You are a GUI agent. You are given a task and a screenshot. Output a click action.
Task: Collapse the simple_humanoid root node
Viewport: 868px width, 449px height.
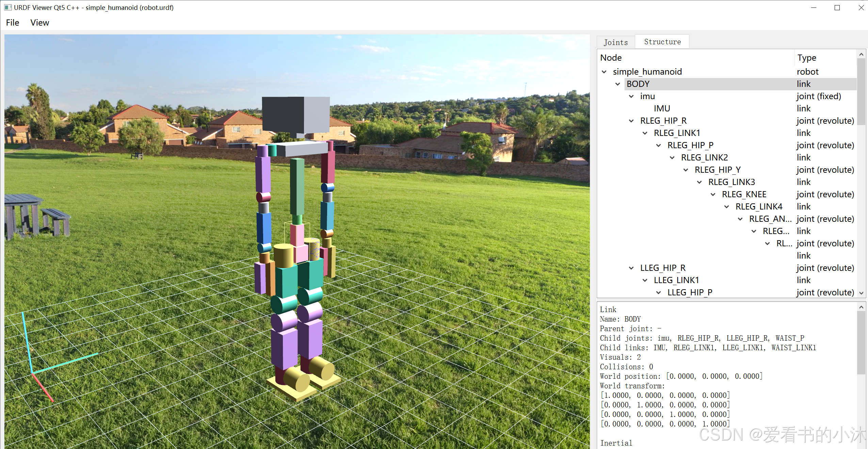point(604,72)
